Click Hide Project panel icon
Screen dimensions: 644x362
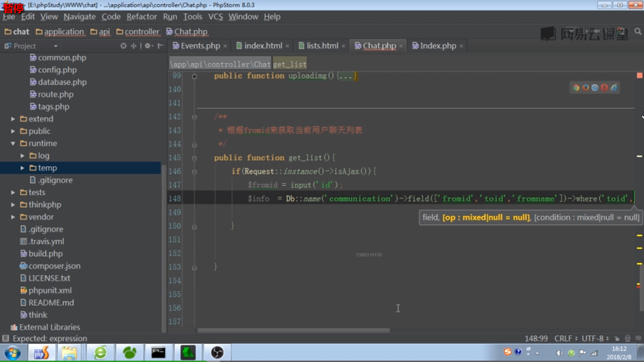pyautogui.click(x=161, y=46)
